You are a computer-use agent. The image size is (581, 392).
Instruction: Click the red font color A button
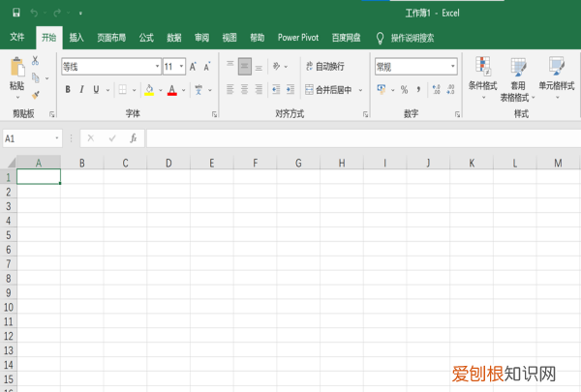click(172, 90)
